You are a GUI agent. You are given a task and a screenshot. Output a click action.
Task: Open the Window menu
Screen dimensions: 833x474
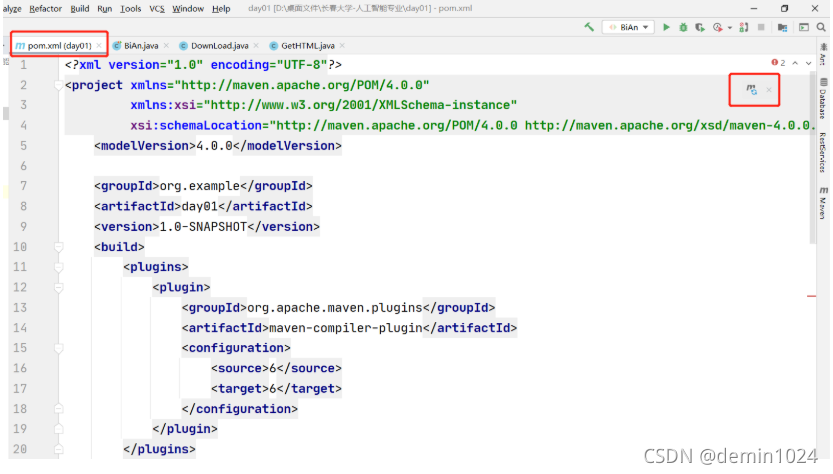[188, 9]
